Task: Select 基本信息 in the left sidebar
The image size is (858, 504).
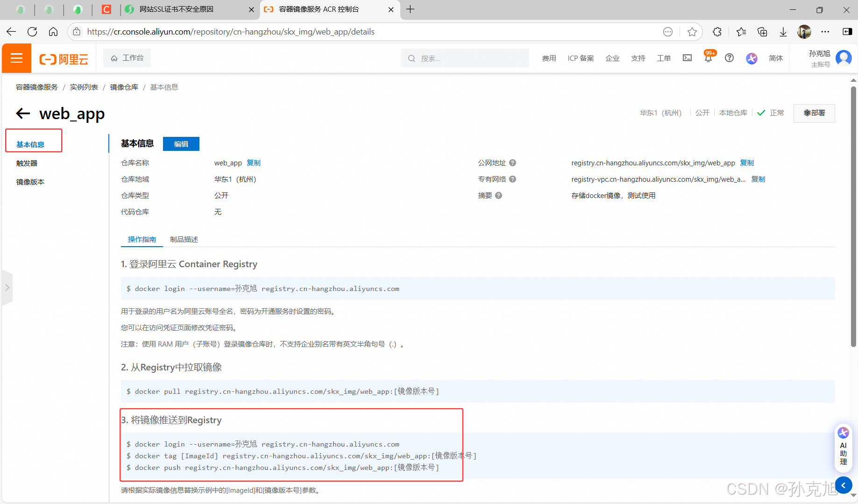Action: click(x=30, y=144)
